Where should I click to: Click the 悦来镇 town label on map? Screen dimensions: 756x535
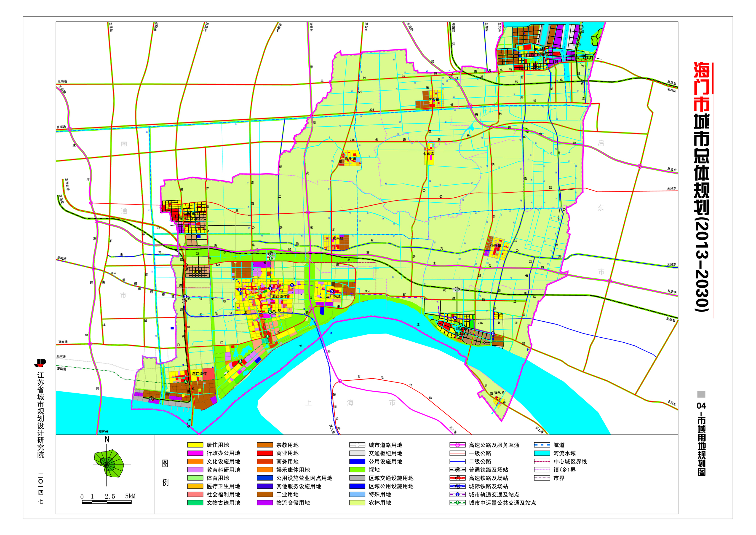click(x=496, y=246)
